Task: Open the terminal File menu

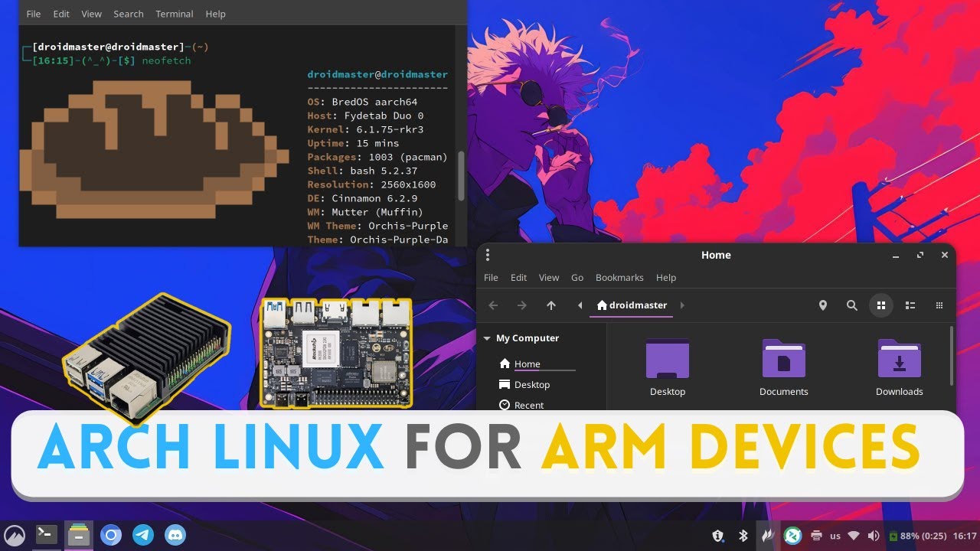Action: pyautogui.click(x=34, y=14)
